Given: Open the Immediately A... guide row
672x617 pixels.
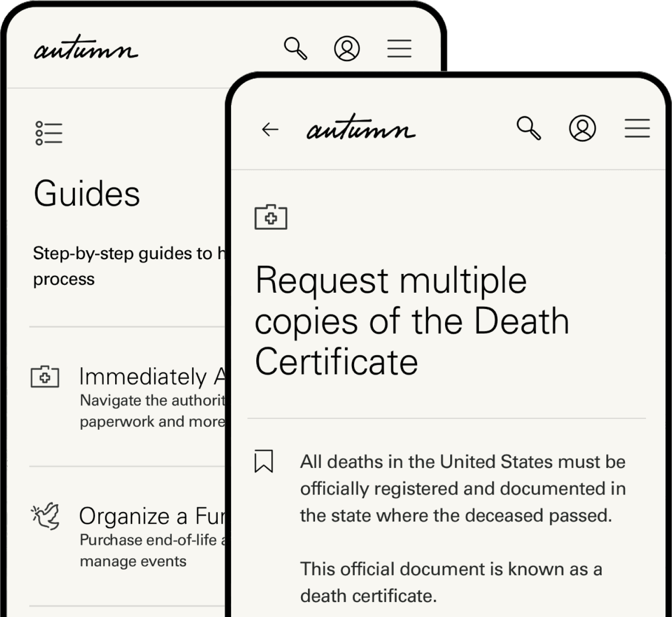Looking at the screenshot, I should click(x=128, y=397).
